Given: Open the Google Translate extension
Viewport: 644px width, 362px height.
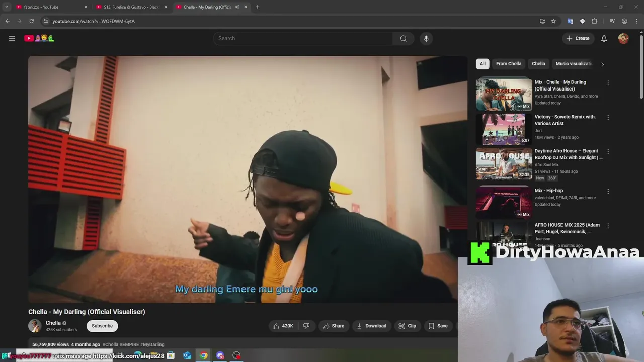Looking at the screenshot, I should coord(570,21).
